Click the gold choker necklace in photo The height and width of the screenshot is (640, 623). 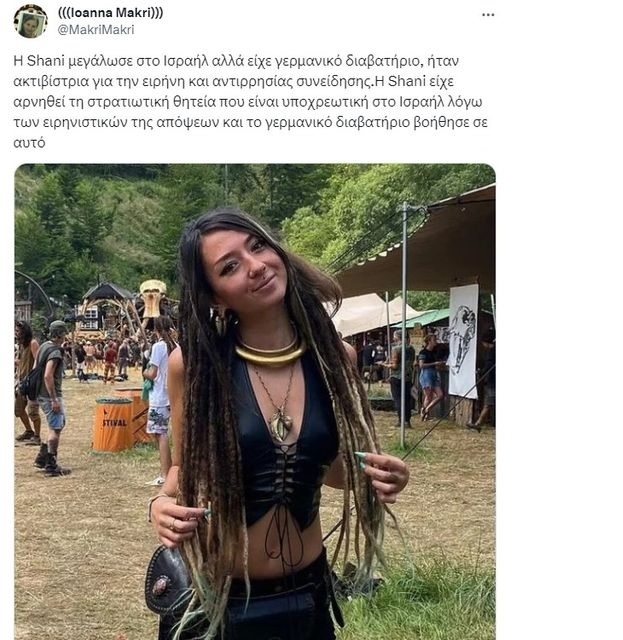270,353
